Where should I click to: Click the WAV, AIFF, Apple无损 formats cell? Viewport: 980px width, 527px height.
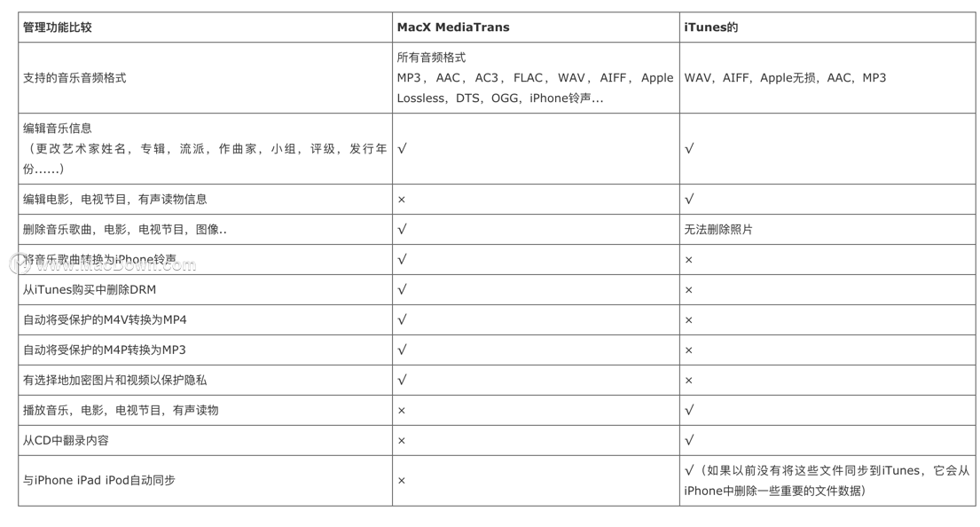tap(785, 78)
